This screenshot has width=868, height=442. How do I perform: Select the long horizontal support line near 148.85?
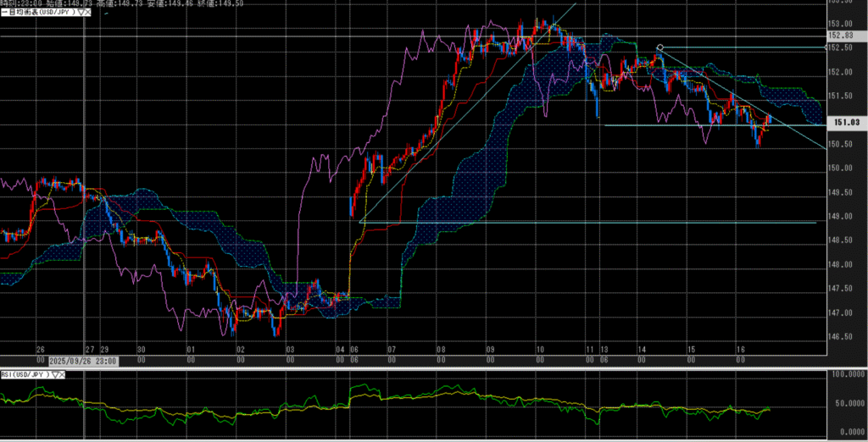point(593,223)
